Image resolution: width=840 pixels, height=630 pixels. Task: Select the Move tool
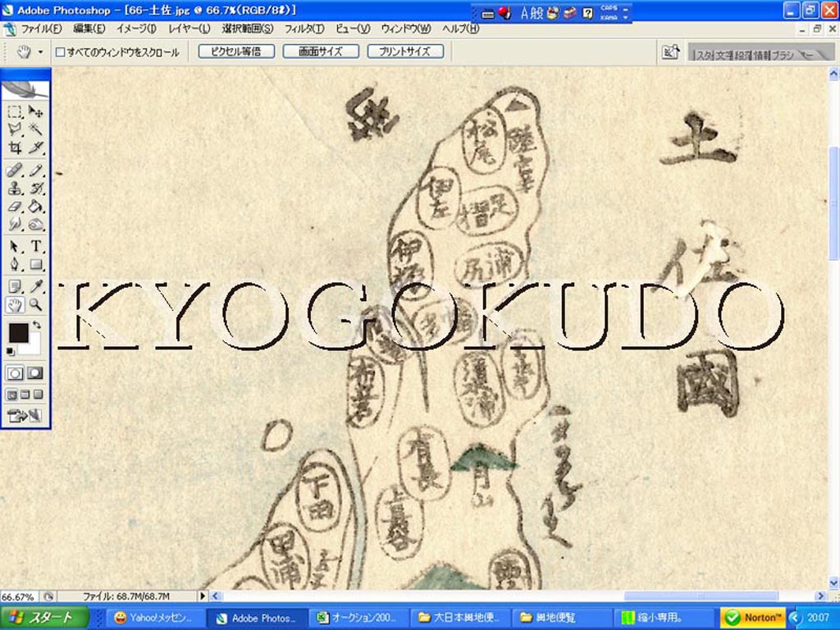[36, 112]
